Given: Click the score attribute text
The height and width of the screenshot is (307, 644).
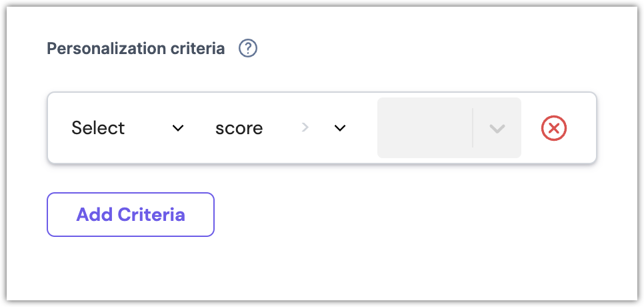Looking at the screenshot, I should pyautogui.click(x=239, y=128).
